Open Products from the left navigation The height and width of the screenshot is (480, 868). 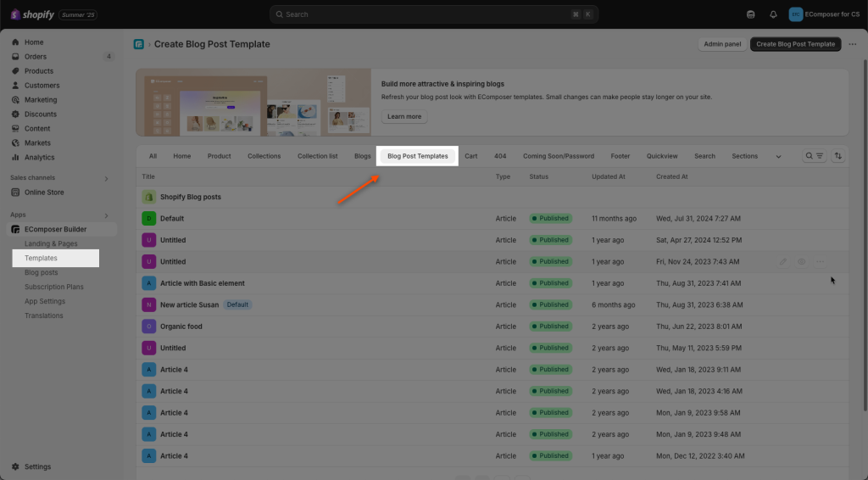(39, 71)
